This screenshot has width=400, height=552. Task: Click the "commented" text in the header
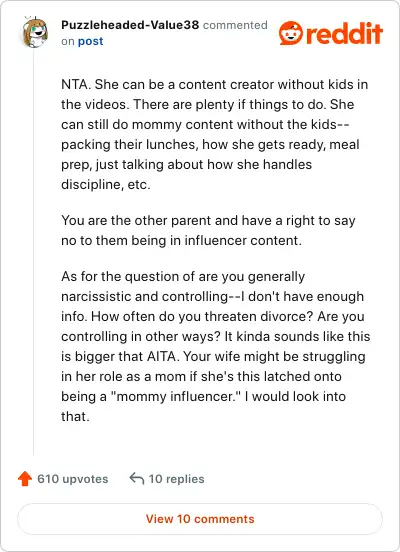coord(235,25)
